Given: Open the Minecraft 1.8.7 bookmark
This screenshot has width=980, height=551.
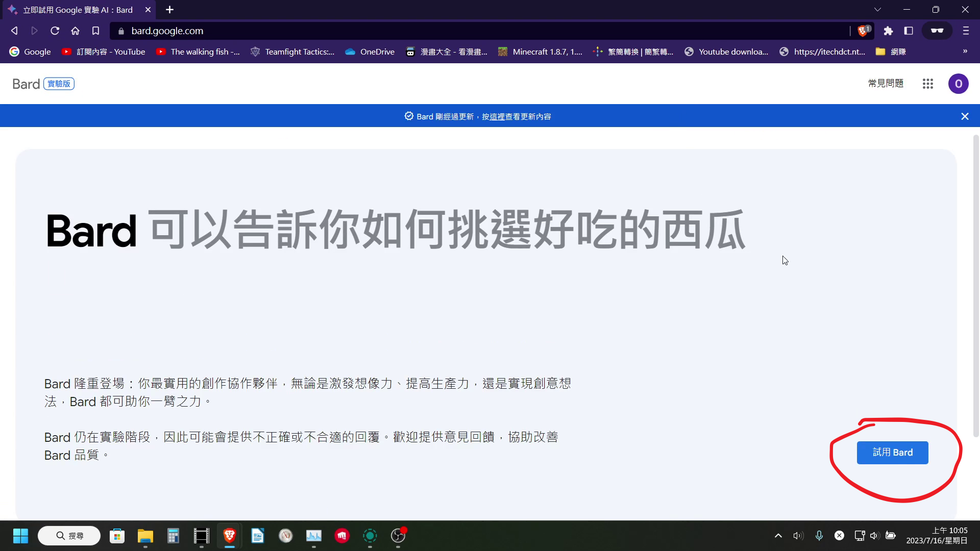Looking at the screenshot, I should (540, 52).
